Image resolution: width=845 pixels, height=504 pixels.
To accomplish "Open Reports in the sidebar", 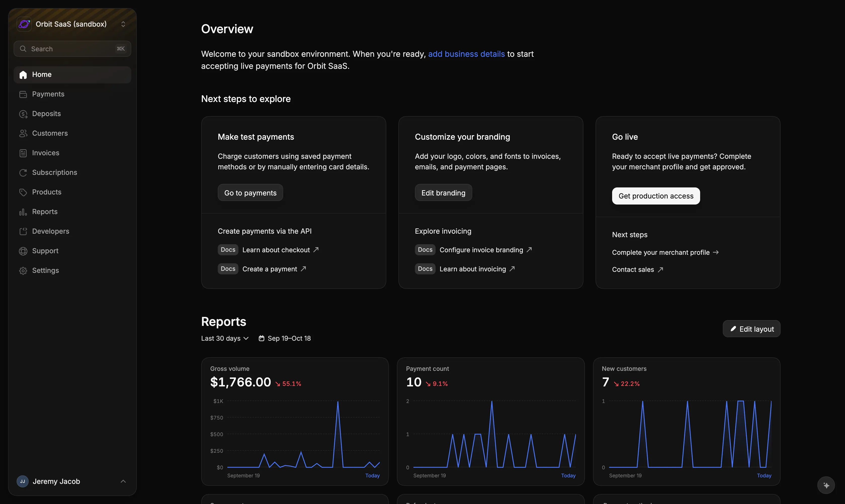I will 72,212.
